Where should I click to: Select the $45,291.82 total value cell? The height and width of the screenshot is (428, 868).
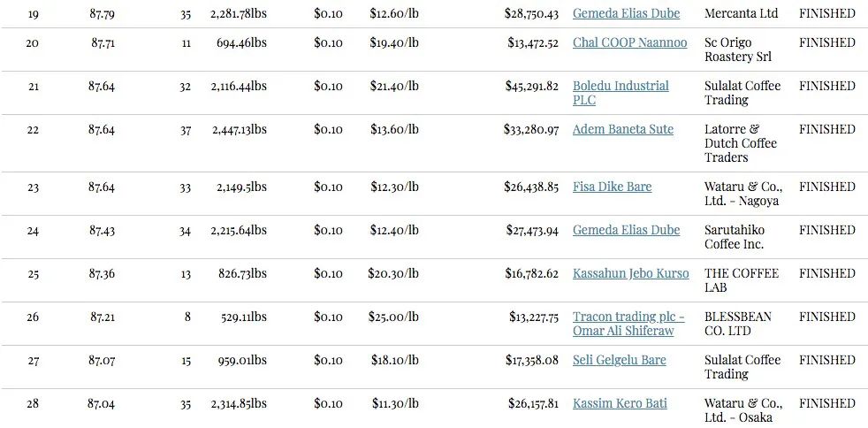pos(532,86)
